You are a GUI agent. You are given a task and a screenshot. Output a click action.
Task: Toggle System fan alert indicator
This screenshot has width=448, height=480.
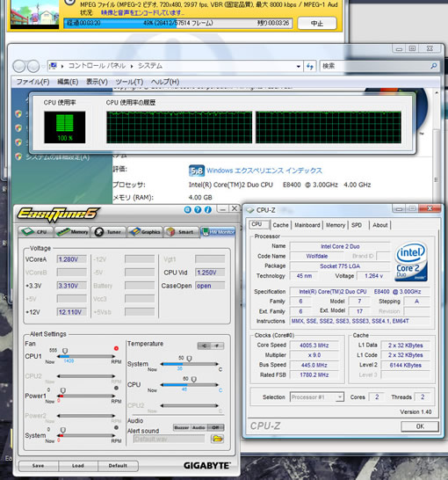[x=116, y=427]
